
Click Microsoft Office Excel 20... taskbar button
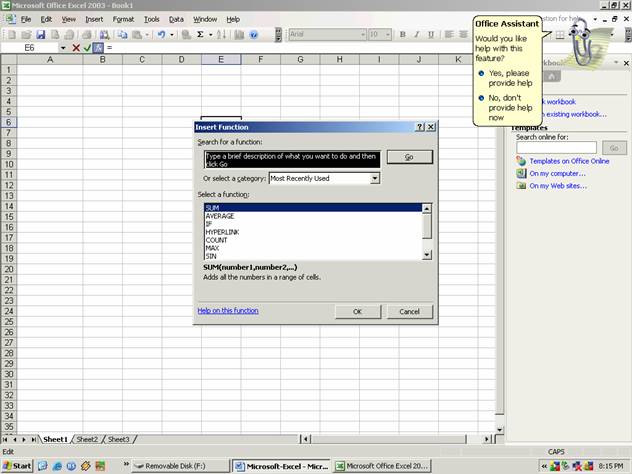[382, 466]
